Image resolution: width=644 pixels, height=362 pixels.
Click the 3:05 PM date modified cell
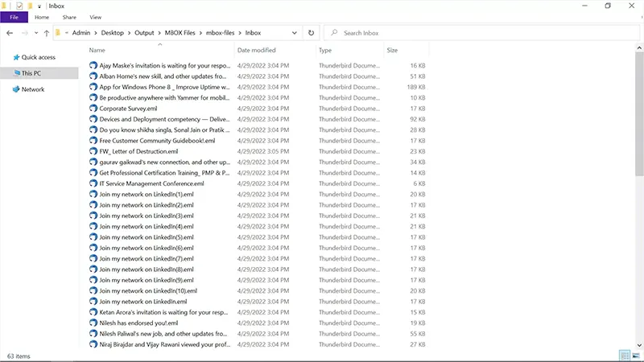[x=263, y=151]
